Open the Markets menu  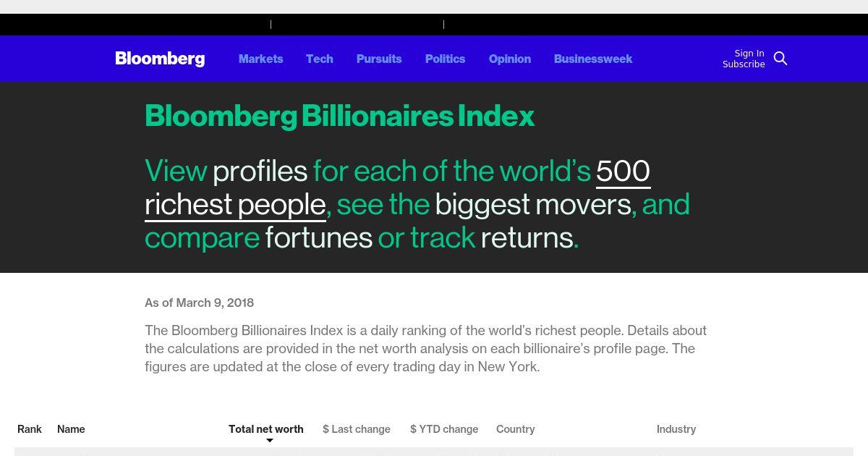coord(260,59)
